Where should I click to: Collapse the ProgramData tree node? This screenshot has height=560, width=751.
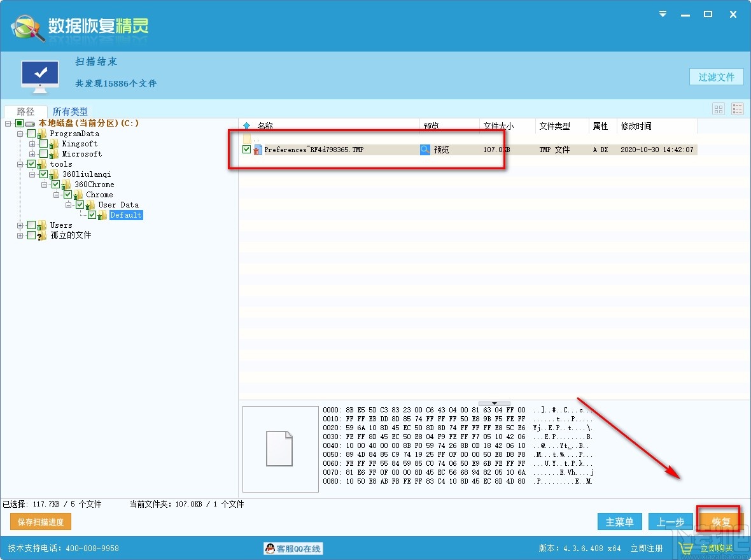pyautogui.click(x=20, y=134)
